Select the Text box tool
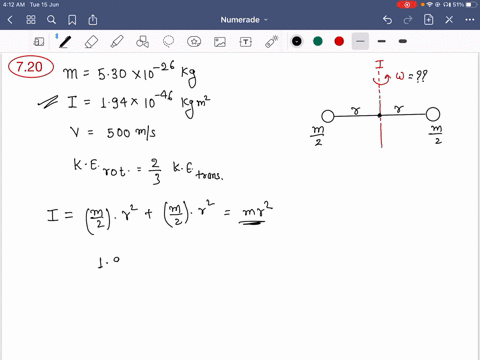 (x=246, y=42)
